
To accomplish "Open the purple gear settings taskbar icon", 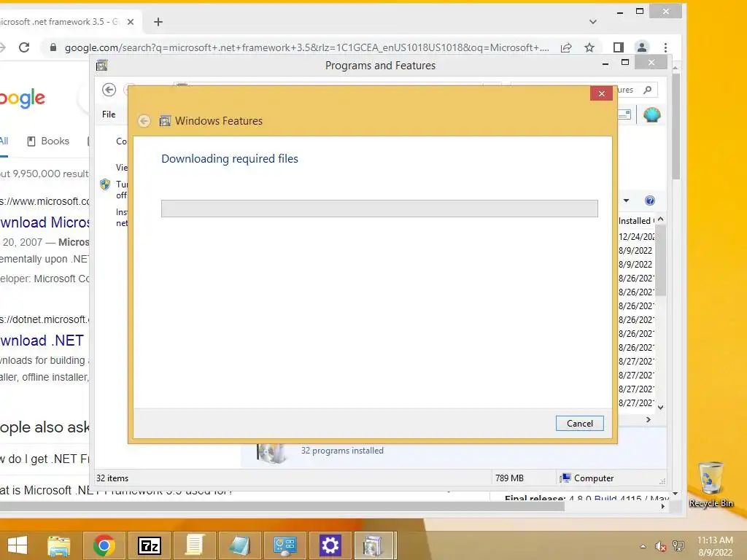I will coord(330,545).
